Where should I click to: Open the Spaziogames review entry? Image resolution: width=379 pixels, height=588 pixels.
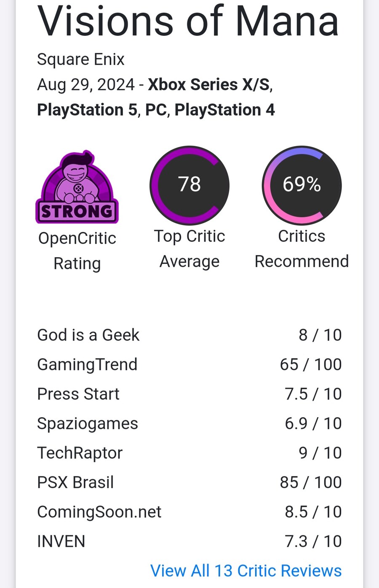pyautogui.click(x=88, y=423)
